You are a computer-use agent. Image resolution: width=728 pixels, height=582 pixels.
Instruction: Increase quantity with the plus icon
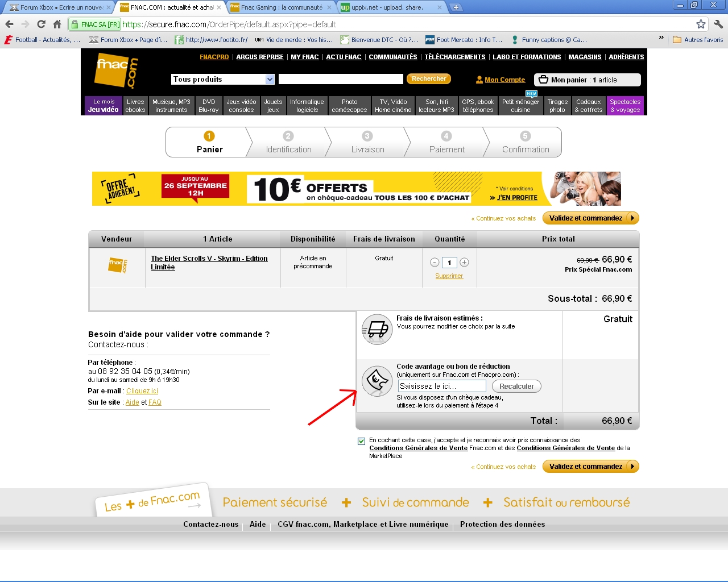[x=464, y=263]
